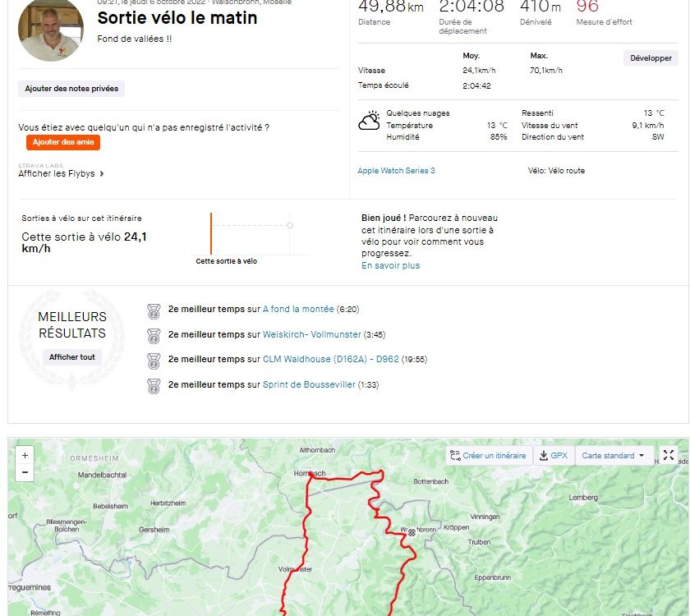Image resolution: width=690 pixels, height=616 pixels.
Task: Click the cloudy weather icon
Action: click(x=369, y=121)
